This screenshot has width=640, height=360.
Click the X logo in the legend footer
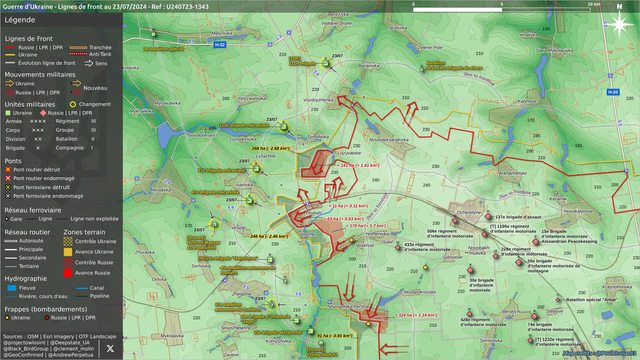[110, 349]
